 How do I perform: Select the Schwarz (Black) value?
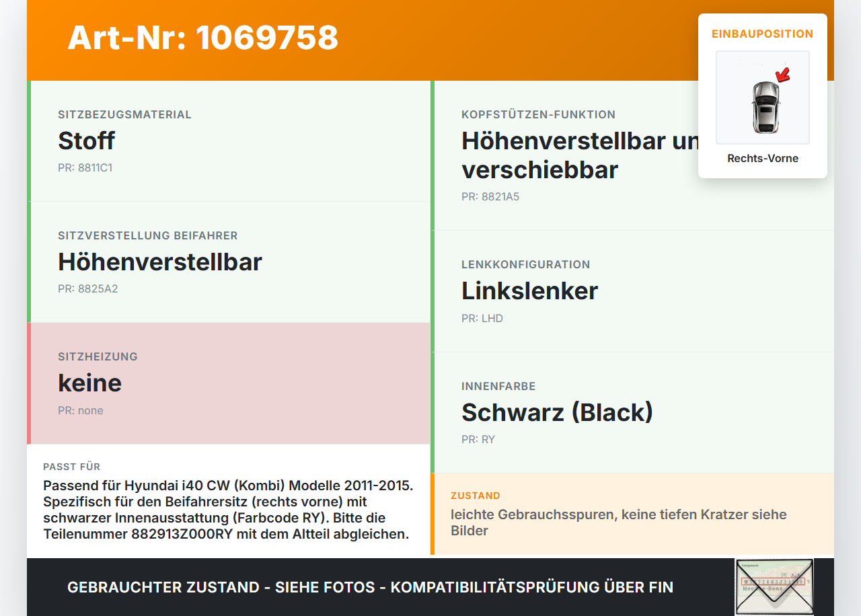point(557,412)
